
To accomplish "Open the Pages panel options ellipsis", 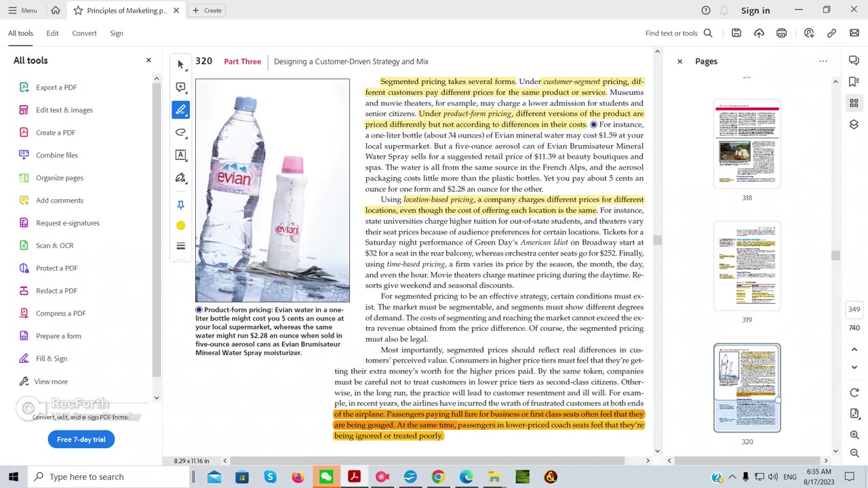I will point(823,61).
